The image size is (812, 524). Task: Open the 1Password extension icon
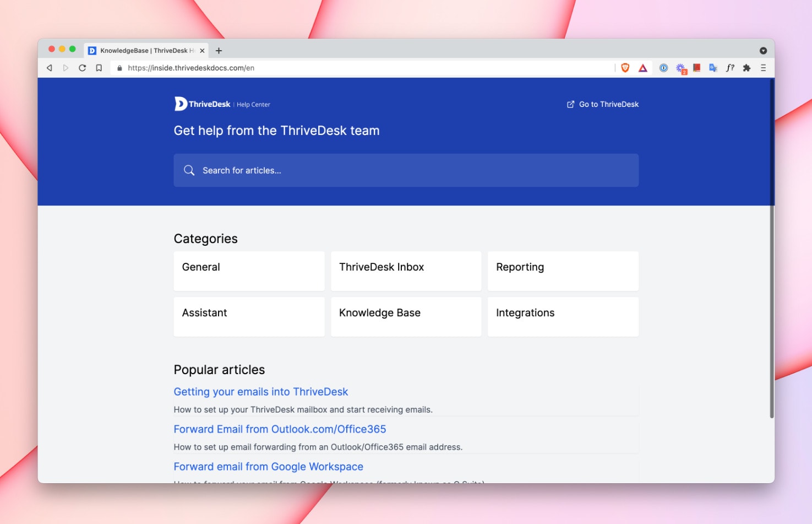click(x=664, y=68)
